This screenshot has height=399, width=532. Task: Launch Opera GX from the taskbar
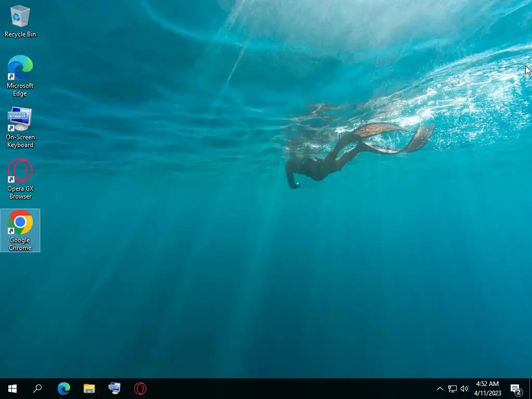(140, 389)
